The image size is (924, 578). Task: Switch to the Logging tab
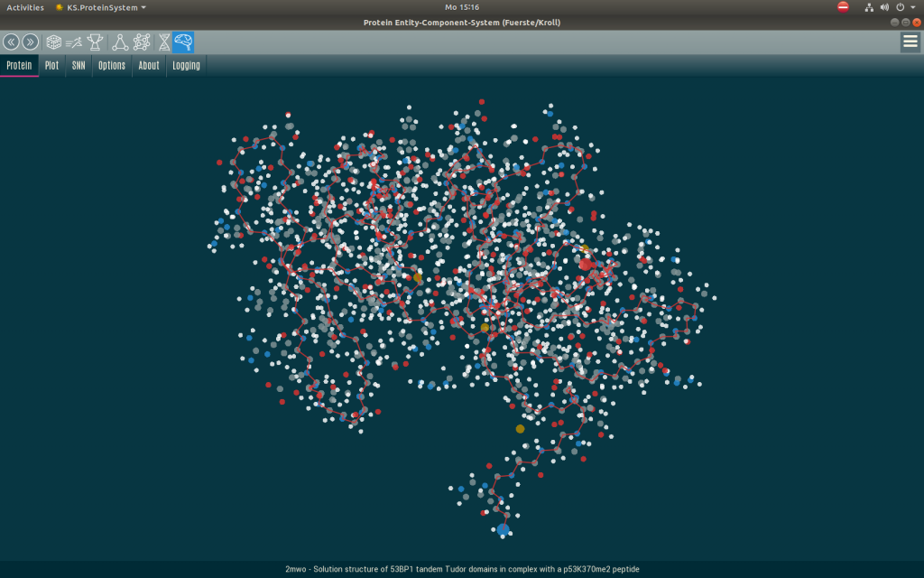tap(185, 65)
